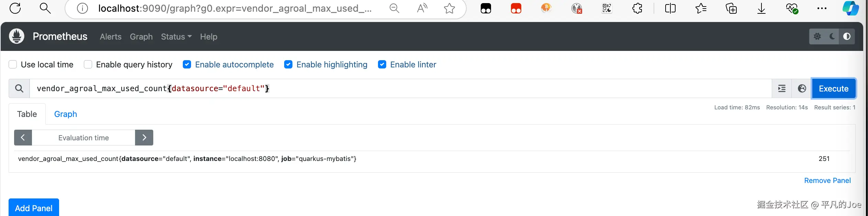Switch to the Graph tab
This screenshot has width=868, height=216.
tap(65, 114)
